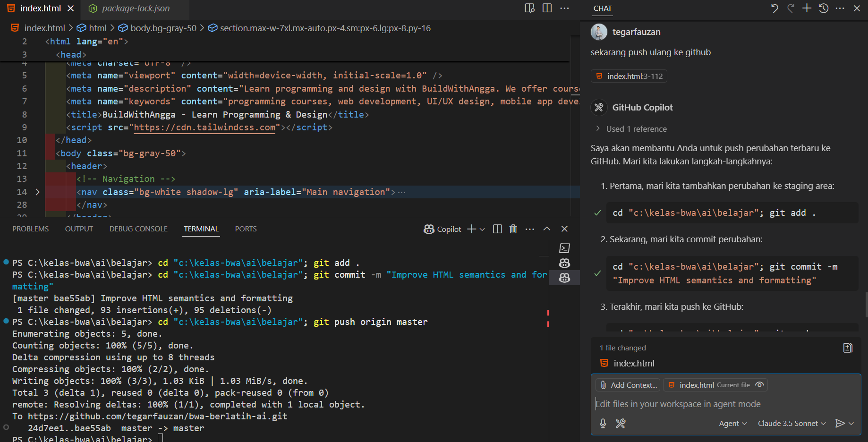Open the DEBUG CONSOLE panel tab
This screenshot has width=868, height=442.
coord(138,229)
